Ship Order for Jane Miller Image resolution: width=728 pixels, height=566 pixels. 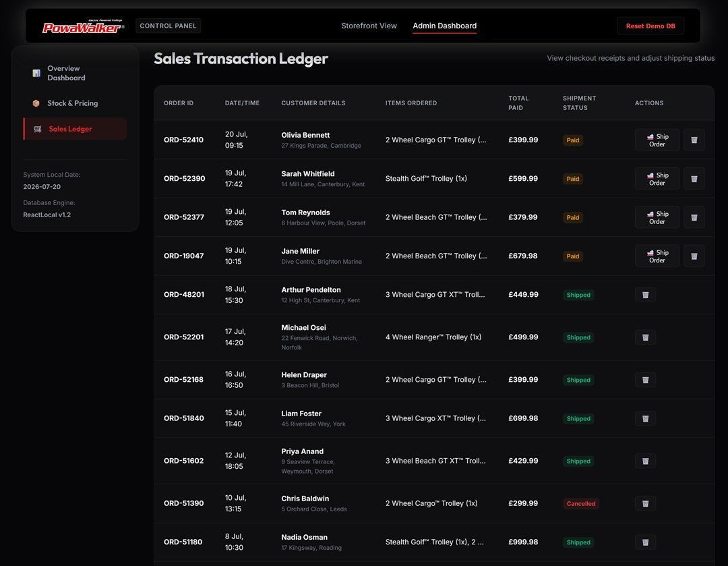tap(657, 256)
